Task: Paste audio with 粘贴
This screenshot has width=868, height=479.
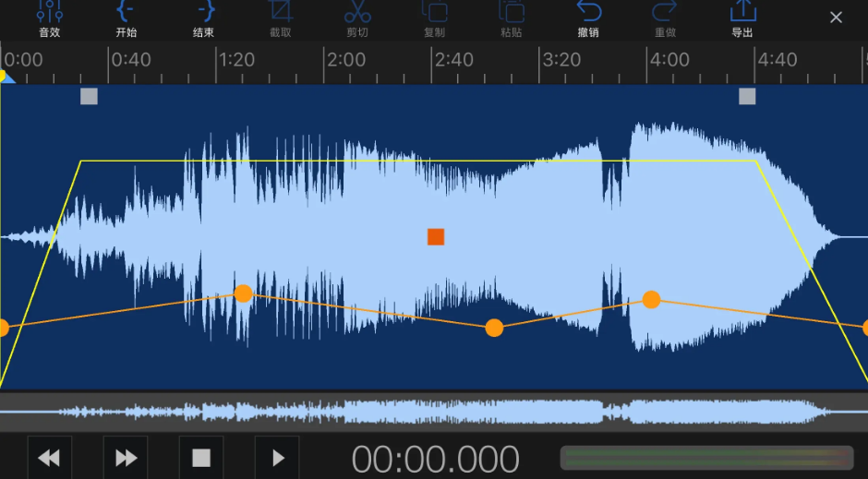Action: (511, 18)
